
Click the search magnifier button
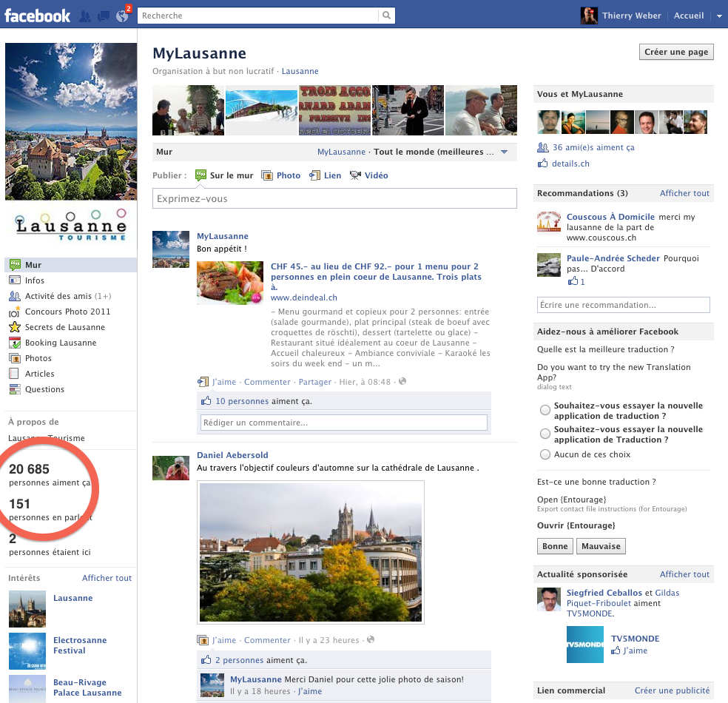pos(386,16)
